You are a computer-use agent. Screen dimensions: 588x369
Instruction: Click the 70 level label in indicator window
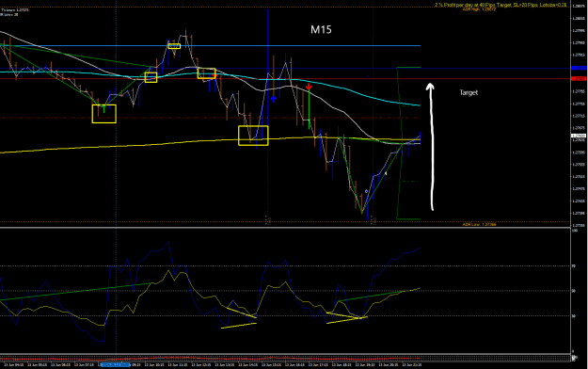(x=574, y=266)
